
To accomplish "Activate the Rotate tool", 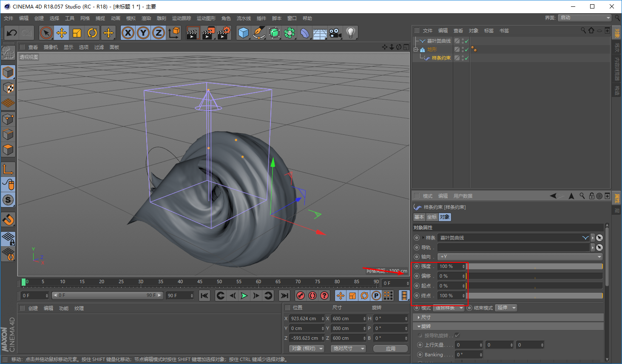I will click(x=92, y=33).
